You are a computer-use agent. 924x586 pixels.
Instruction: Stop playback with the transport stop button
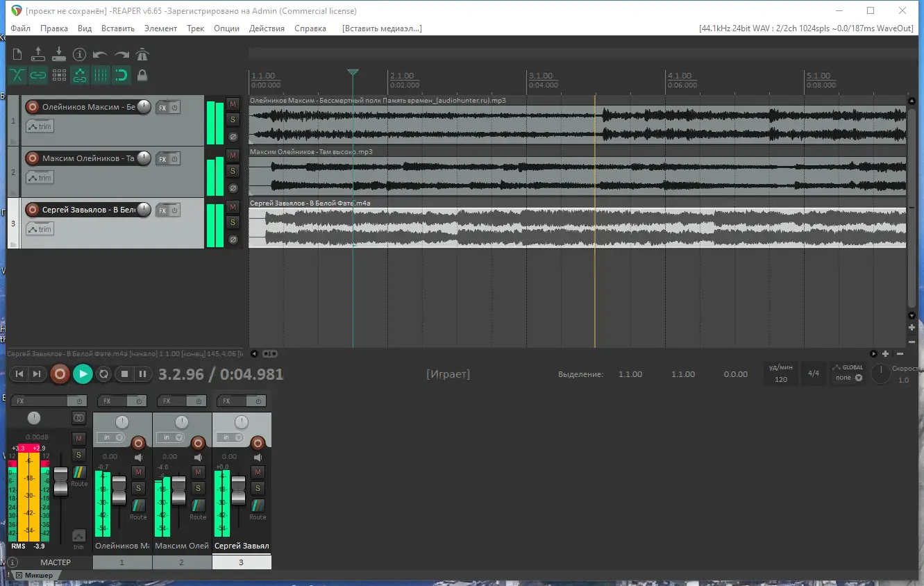(x=125, y=374)
